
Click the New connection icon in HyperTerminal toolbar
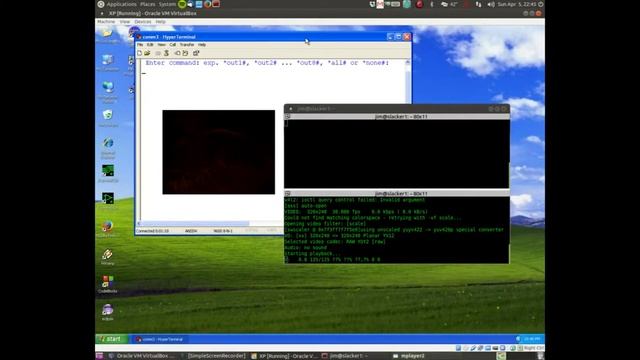140,53
